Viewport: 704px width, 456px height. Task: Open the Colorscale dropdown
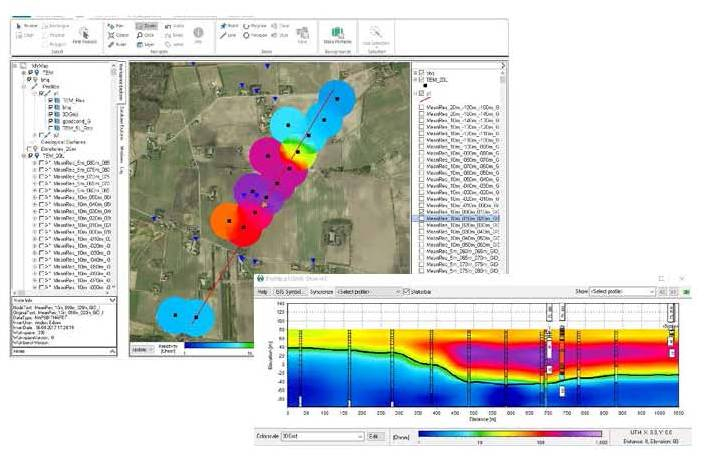(322, 436)
